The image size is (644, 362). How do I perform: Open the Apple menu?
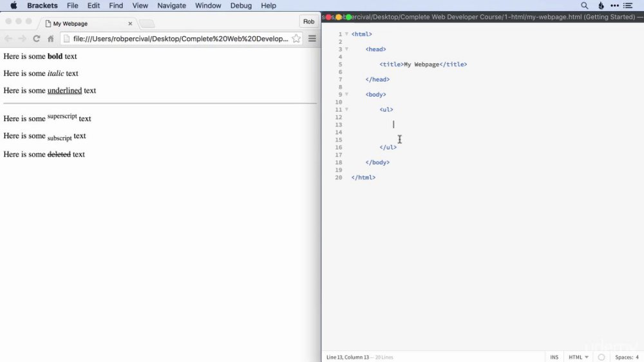(x=14, y=6)
